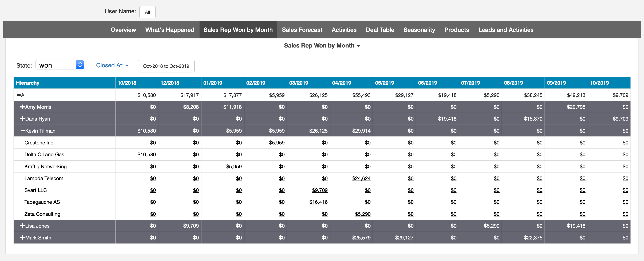Collapse the All hierarchy row
This screenshot has height=261, width=644.
19,95
